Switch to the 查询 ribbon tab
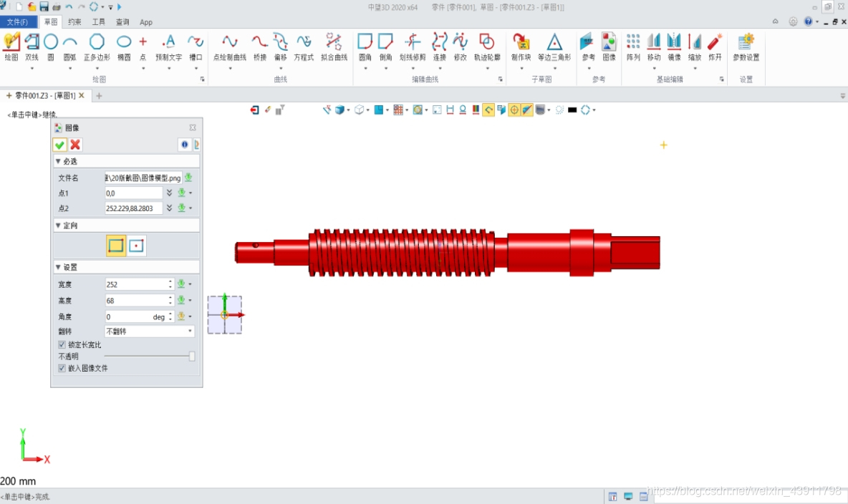 click(x=122, y=22)
